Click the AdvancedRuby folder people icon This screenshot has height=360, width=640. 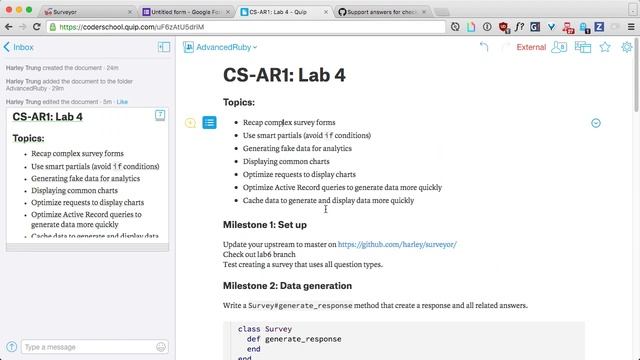[x=188, y=47]
